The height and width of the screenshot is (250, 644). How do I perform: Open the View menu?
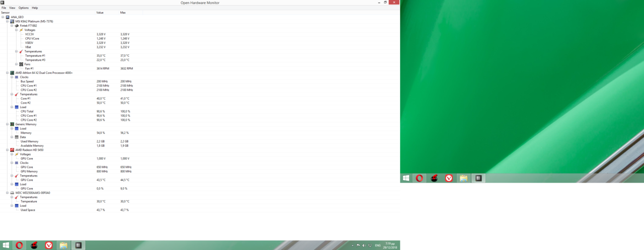12,8
